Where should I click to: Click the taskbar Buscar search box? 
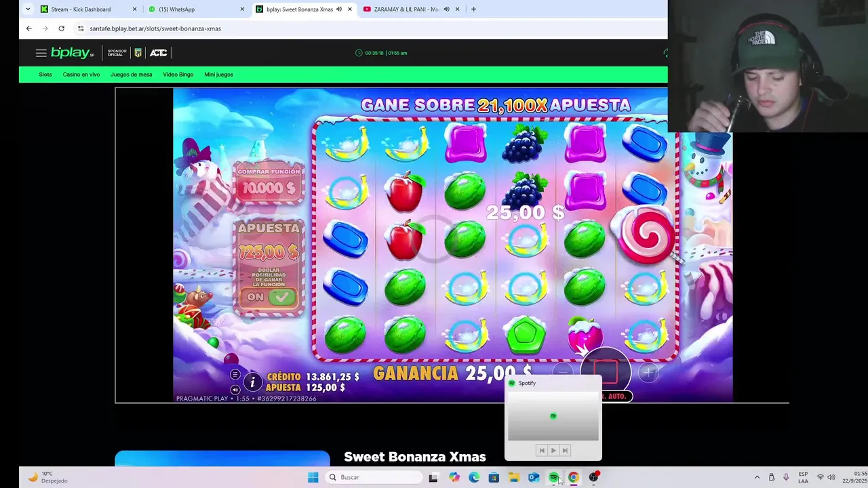tap(374, 477)
